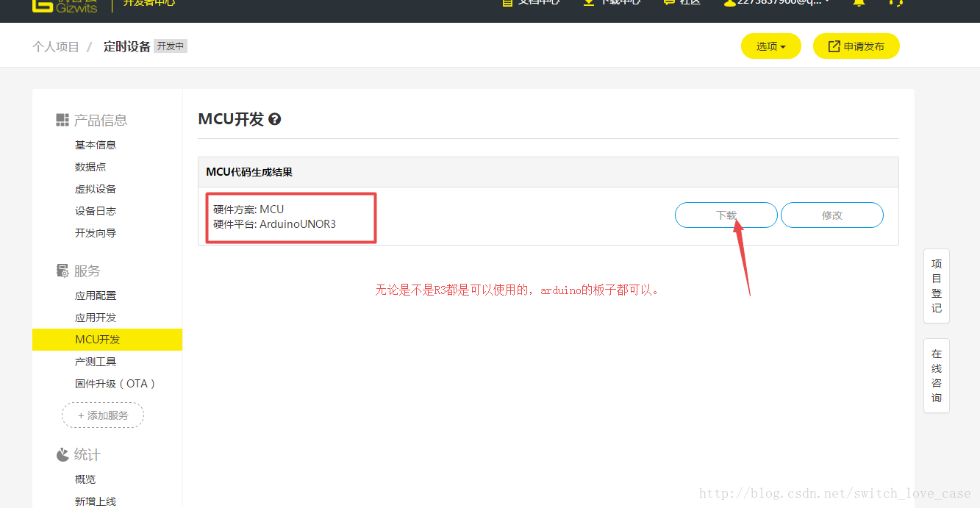The height and width of the screenshot is (508, 980).
Task: Open 设备日志 in the sidebar
Action: point(96,211)
